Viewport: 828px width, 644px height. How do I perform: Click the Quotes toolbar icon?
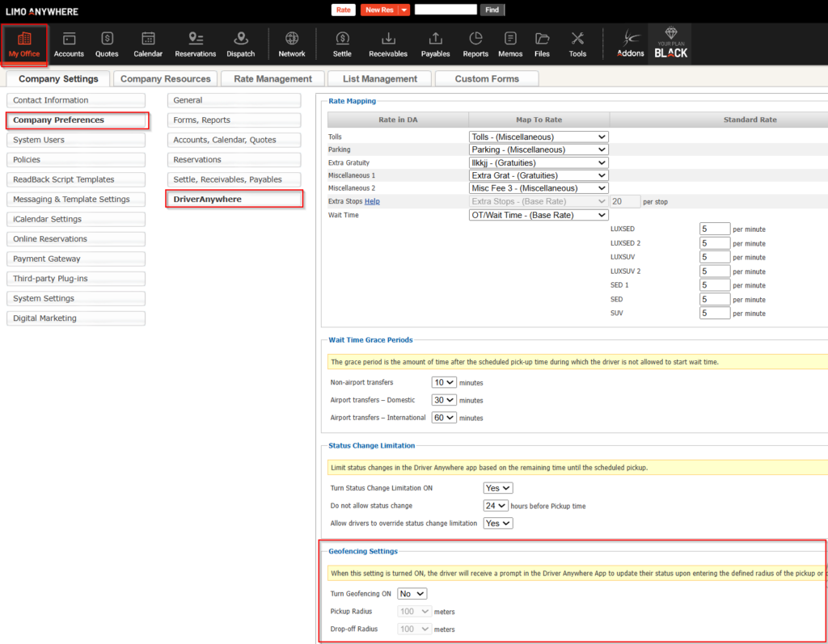(107, 44)
